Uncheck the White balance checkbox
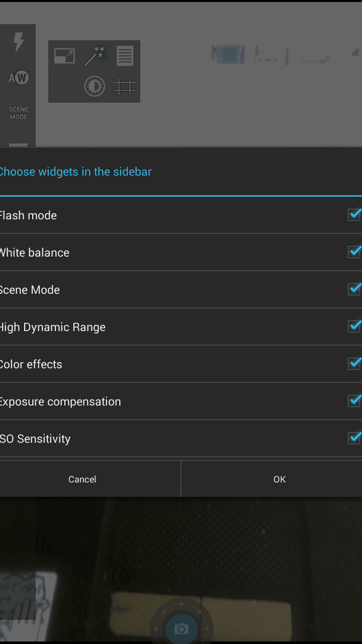 click(354, 252)
